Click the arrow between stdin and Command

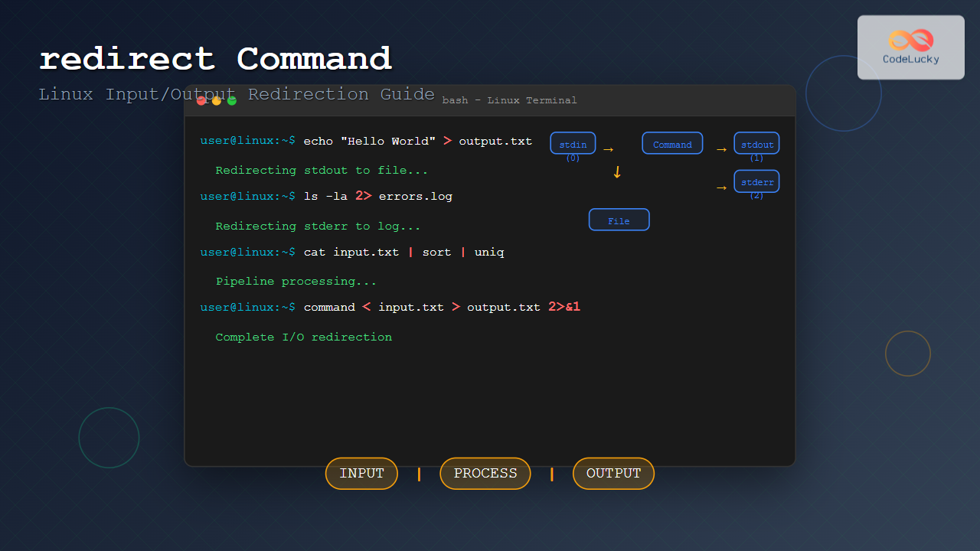click(608, 150)
